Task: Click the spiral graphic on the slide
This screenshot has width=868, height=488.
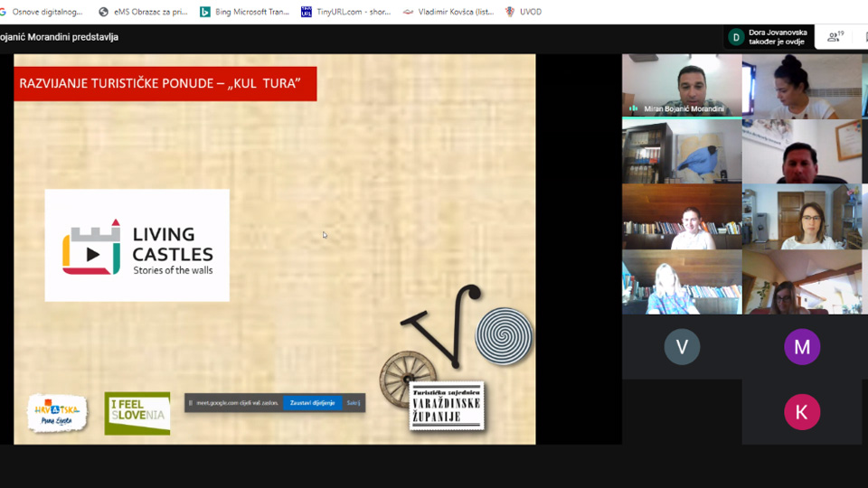Action: (504, 336)
